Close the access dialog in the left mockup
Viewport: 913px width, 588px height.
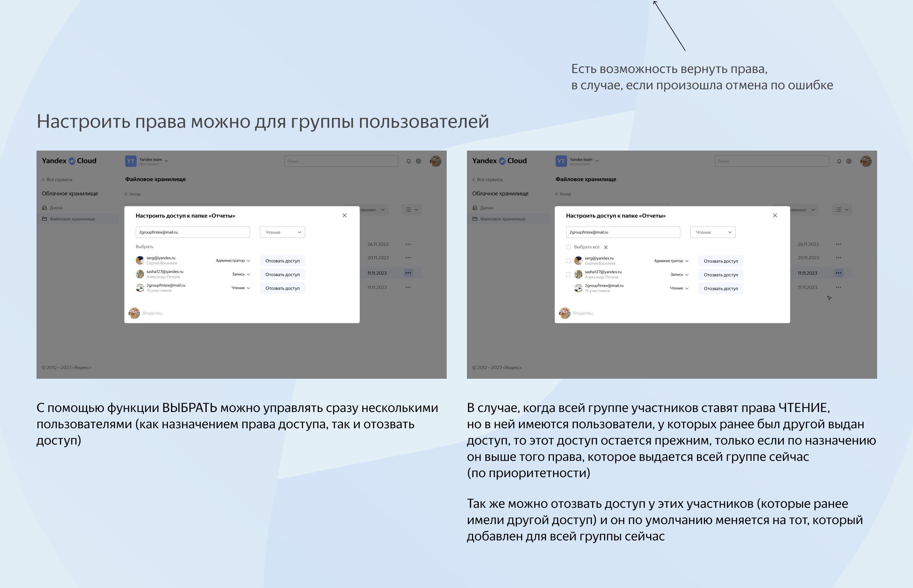pos(344,215)
